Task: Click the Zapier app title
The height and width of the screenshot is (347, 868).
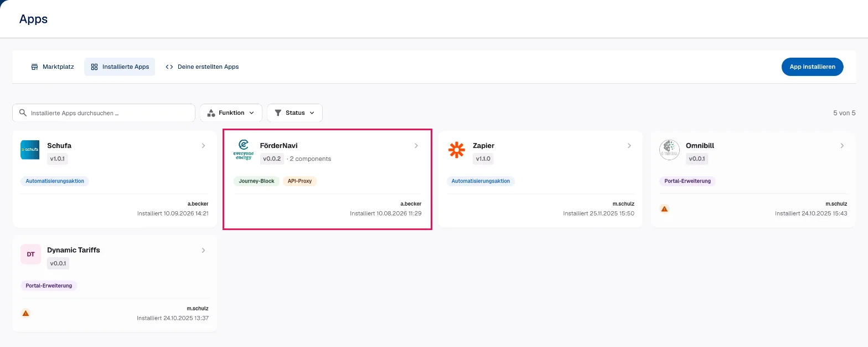Action: tap(484, 146)
